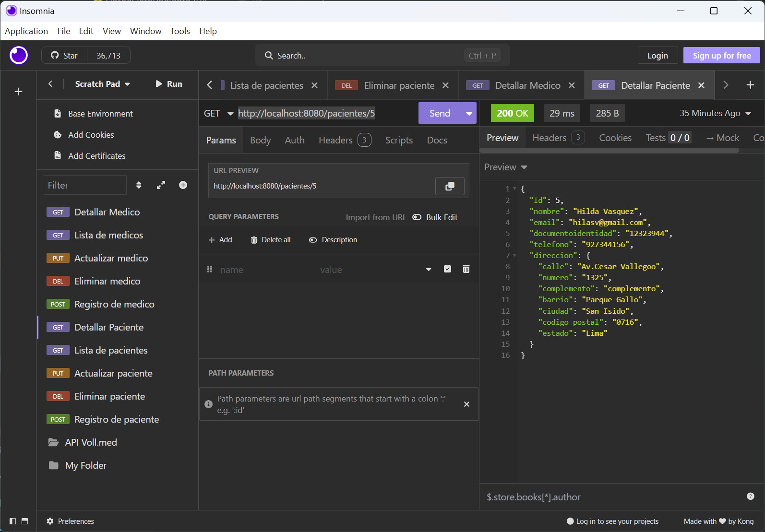Click the Search field in the header
Image resolution: width=765 pixels, height=532 pixels.
[382, 56]
